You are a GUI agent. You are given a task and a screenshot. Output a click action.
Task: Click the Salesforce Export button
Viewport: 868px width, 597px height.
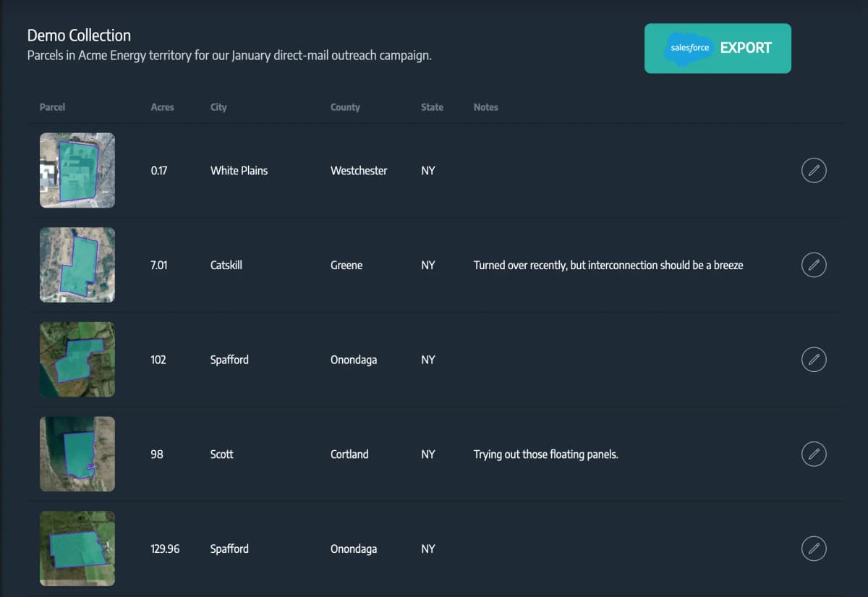(x=718, y=48)
